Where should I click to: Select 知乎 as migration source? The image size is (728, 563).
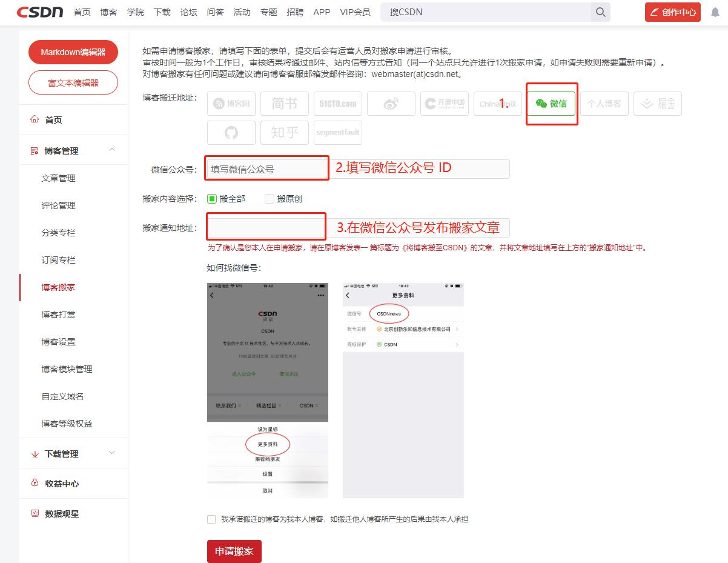click(285, 133)
